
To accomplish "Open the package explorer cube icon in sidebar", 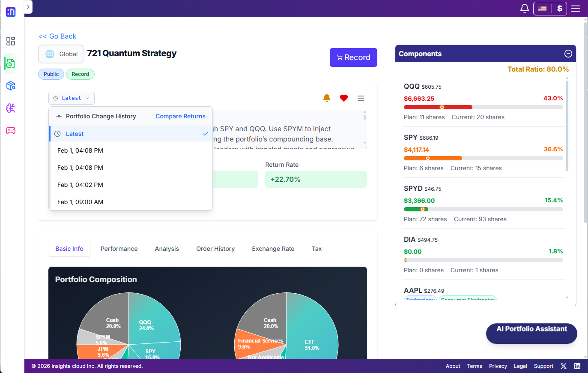I will point(10,86).
